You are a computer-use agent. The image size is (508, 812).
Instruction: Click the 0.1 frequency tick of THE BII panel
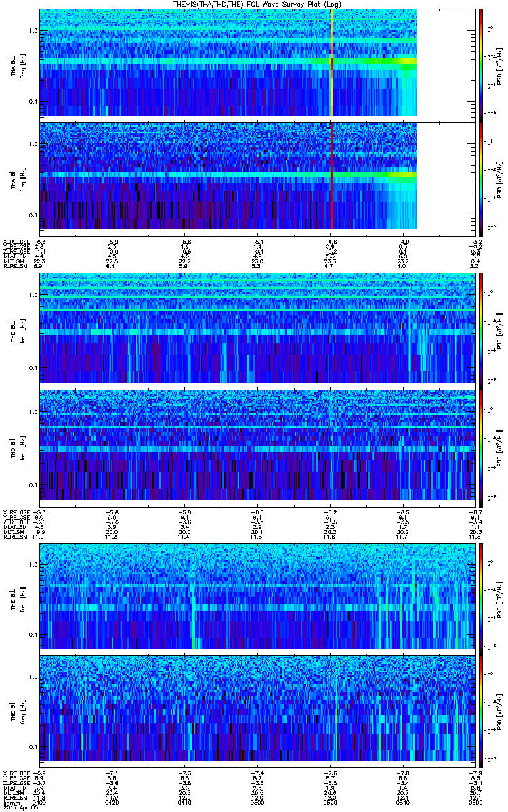32,746
